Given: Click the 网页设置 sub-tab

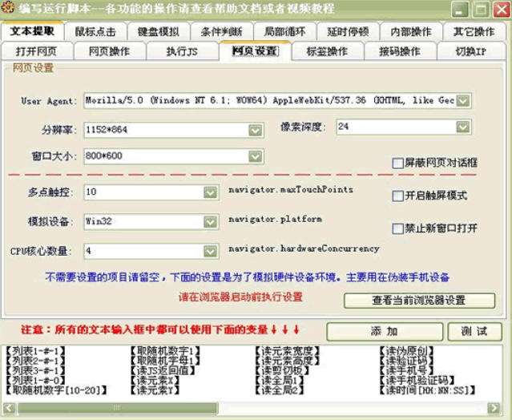Looking at the screenshot, I should click(x=255, y=51).
